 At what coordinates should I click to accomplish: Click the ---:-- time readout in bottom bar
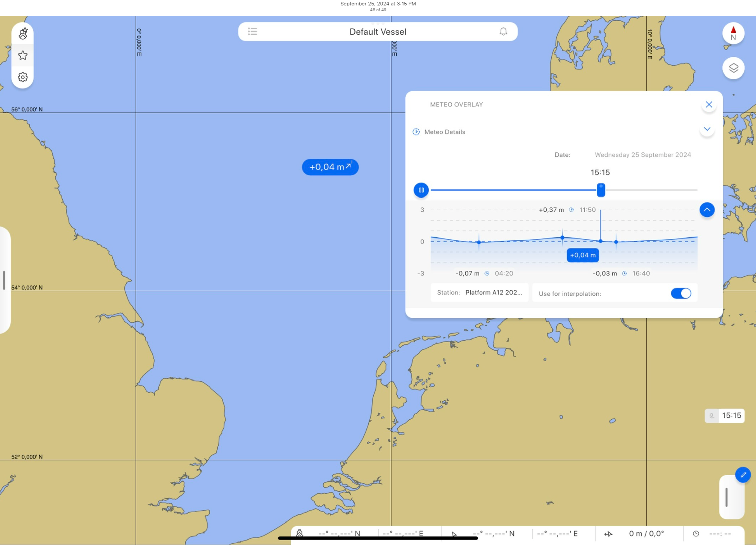(720, 534)
